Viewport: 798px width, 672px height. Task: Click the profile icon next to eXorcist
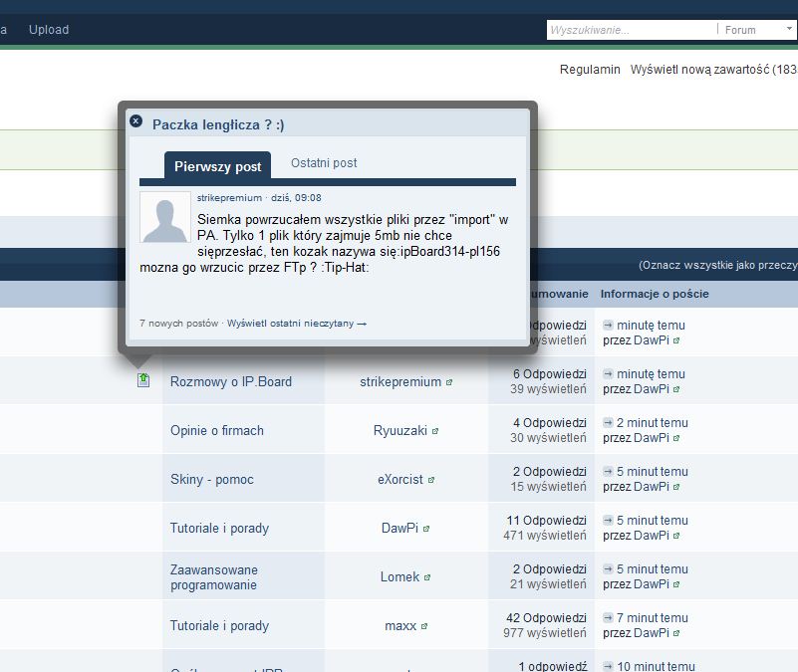click(x=431, y=480)
